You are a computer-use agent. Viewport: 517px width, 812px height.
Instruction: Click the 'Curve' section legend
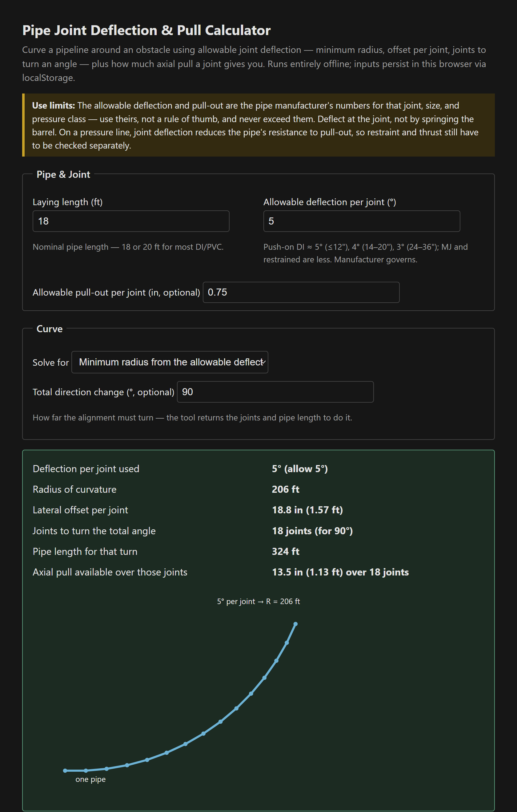(50, 329)
